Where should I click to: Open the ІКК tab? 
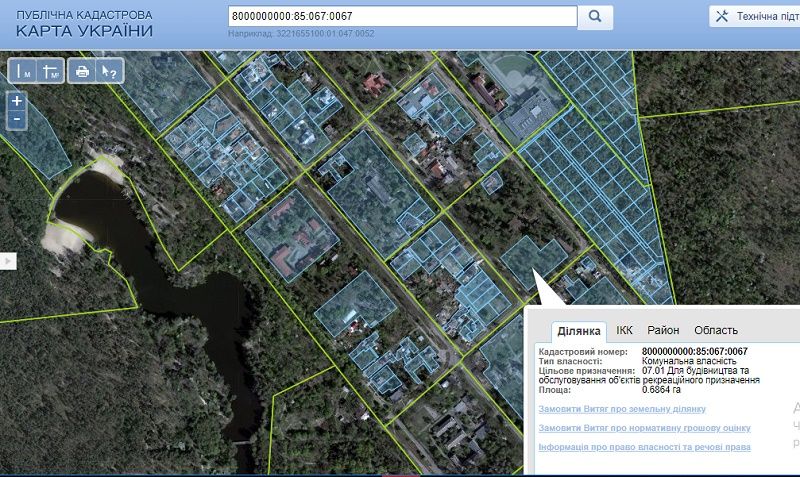point(624,330)
